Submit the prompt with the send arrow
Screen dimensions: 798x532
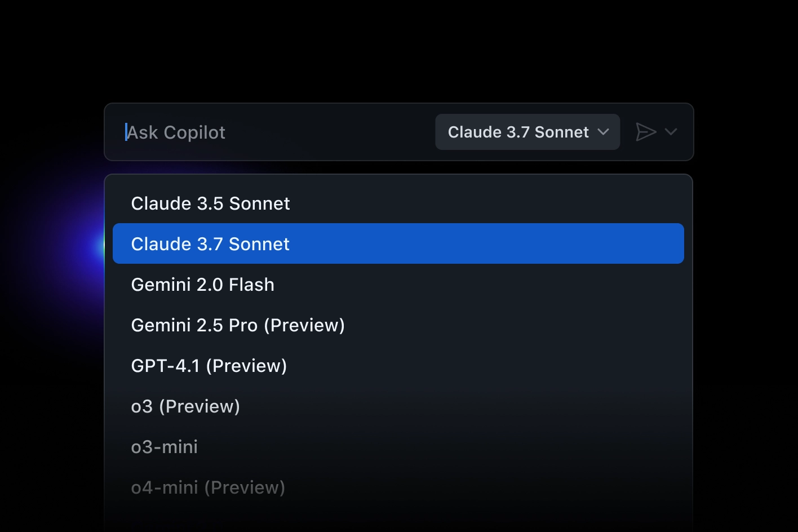pos(646,132)
